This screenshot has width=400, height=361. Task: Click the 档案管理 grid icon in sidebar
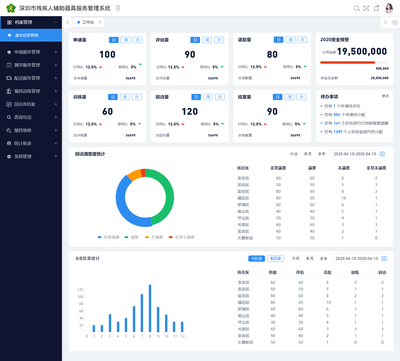(9, 22)
